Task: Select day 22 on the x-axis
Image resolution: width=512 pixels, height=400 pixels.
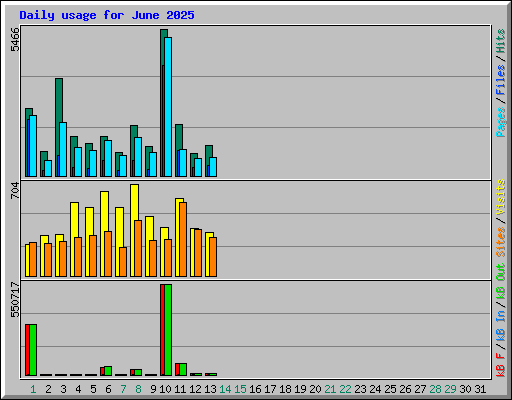Action: pyautogui.click(x=345, y=389)
